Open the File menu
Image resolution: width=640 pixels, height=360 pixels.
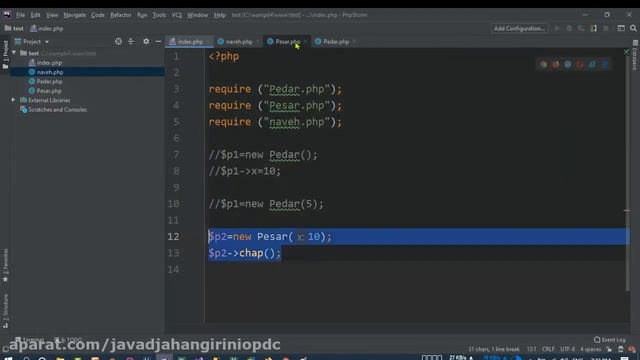click(20, 15)
